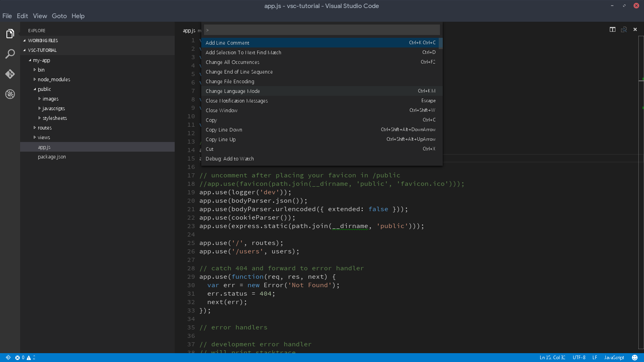Choose Change End of Line Sequence

point(320,72)
